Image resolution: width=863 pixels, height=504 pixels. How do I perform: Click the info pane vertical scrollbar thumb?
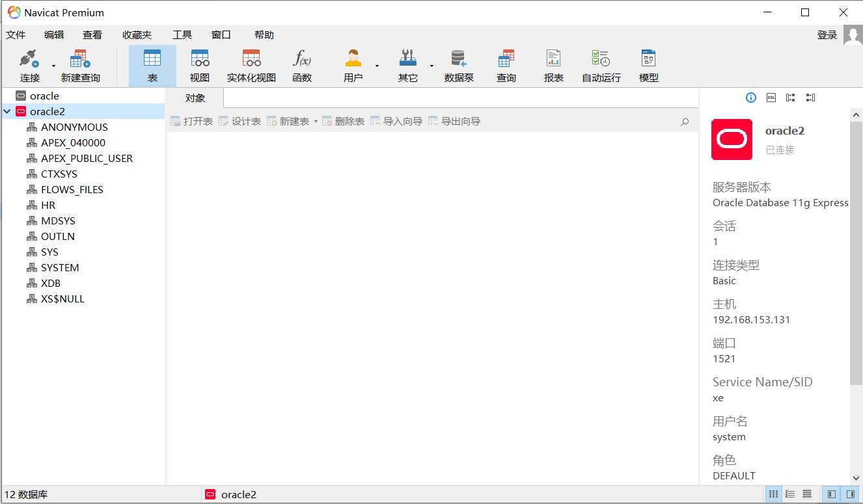856,253
